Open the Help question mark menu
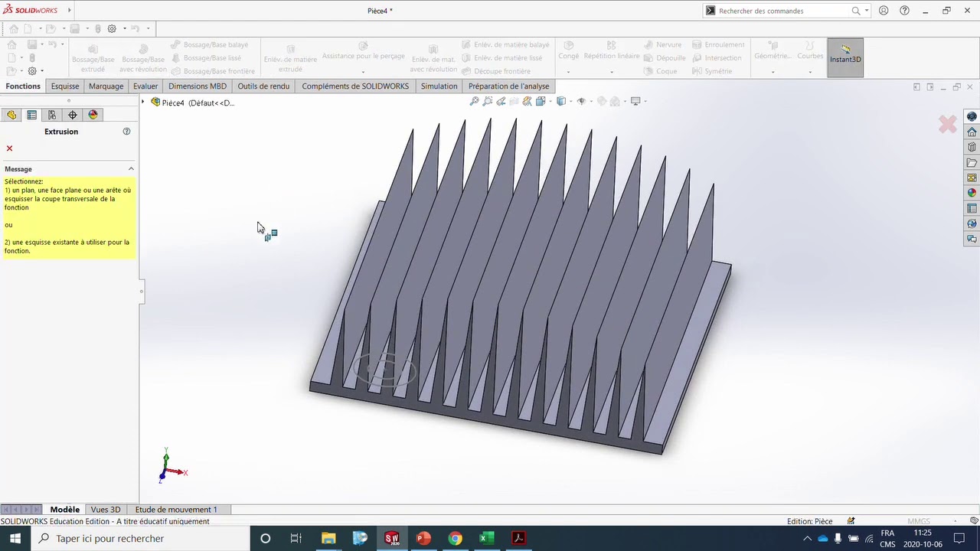 pyautogui.click(x=905, y=11)
